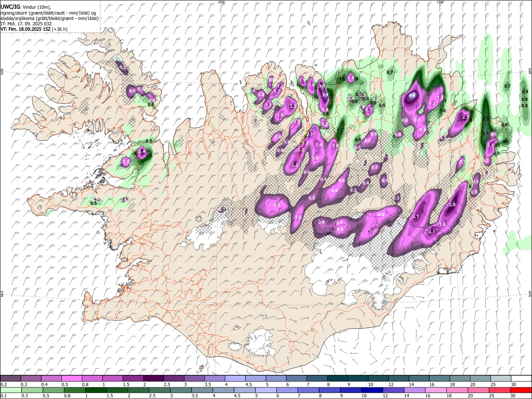Screen dimensions: 532x399
Task: Click the 'slydda/snjókoma' legend description line
Action: tap(49, 18)
